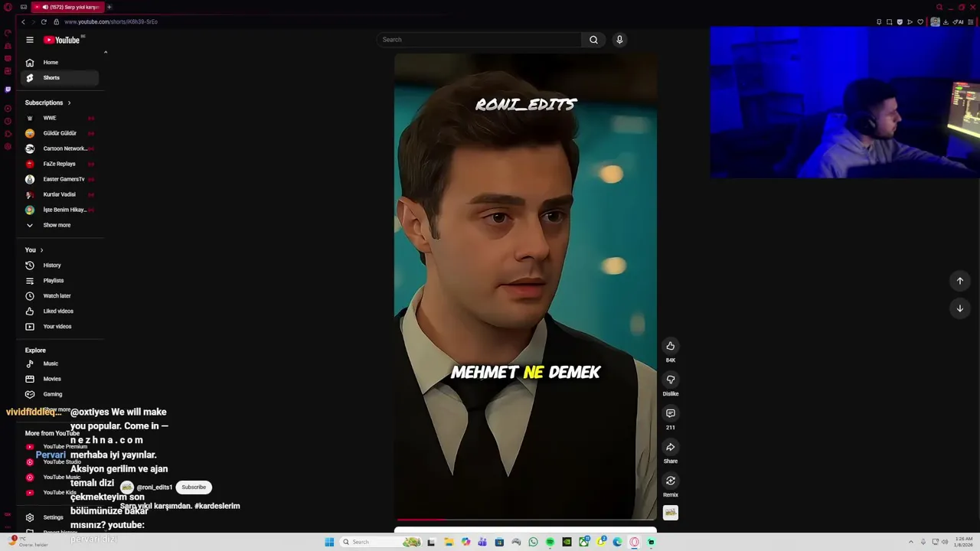Subscribe to @roni_edits1
The image size is (980, 551).
pos(194,487)
